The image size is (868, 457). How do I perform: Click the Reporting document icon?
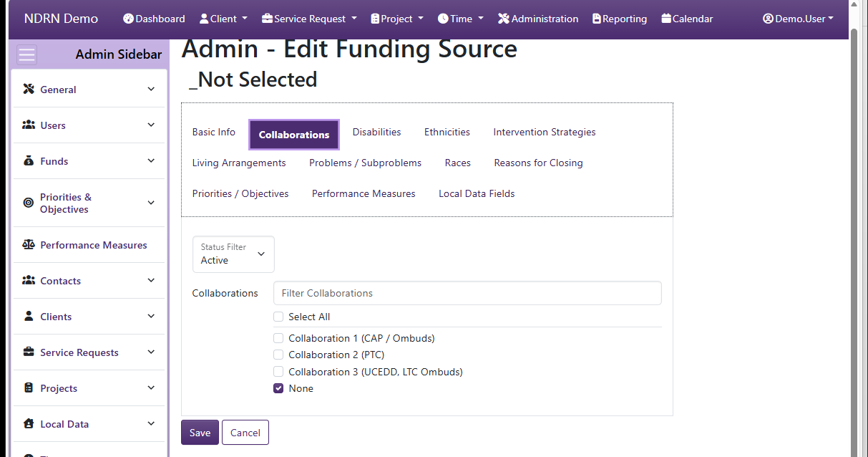tap(597, 19)
